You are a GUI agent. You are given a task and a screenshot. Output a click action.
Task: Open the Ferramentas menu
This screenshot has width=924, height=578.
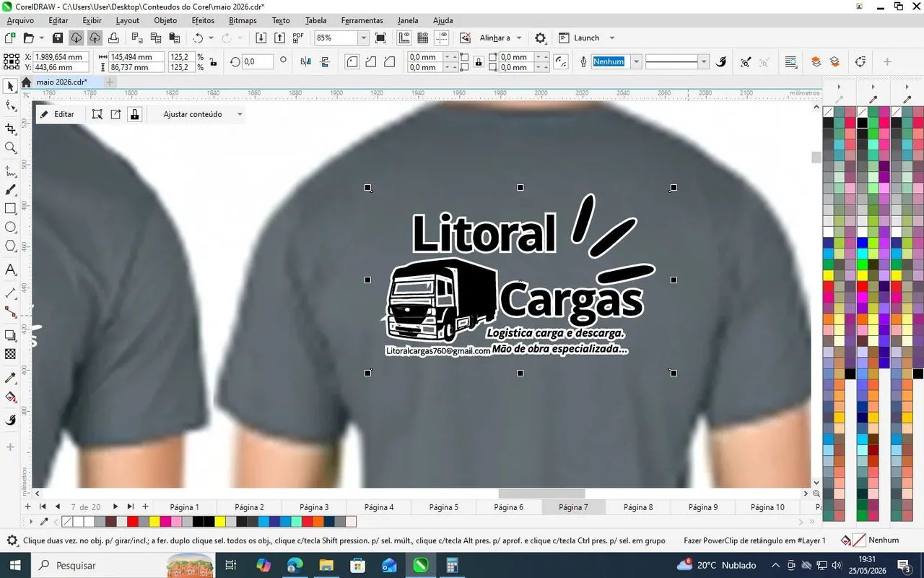tap(362, 20)
